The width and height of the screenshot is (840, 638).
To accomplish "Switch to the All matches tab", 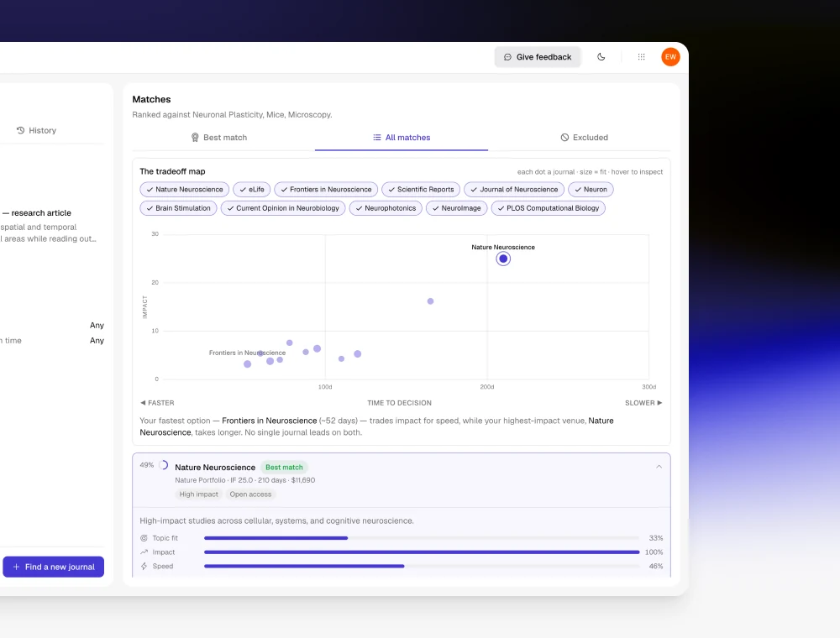I will pos(402,138).
